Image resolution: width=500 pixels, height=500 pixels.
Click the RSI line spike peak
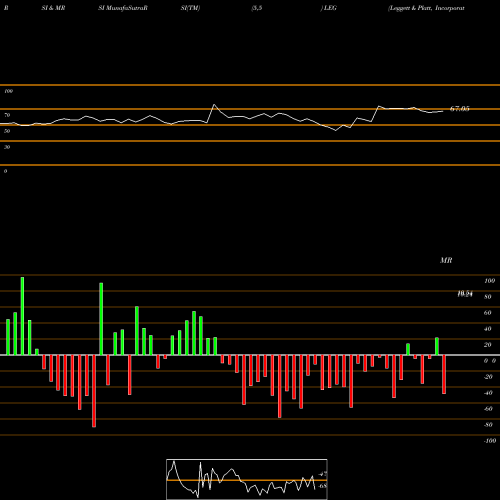(214, 105)
